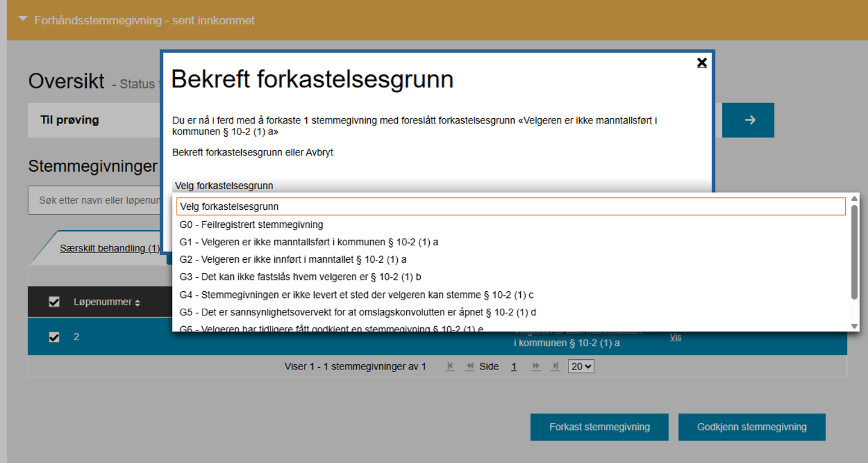Click the Velg forkastelsesgrunn combo box
The image size is (868, 463).
441,186
